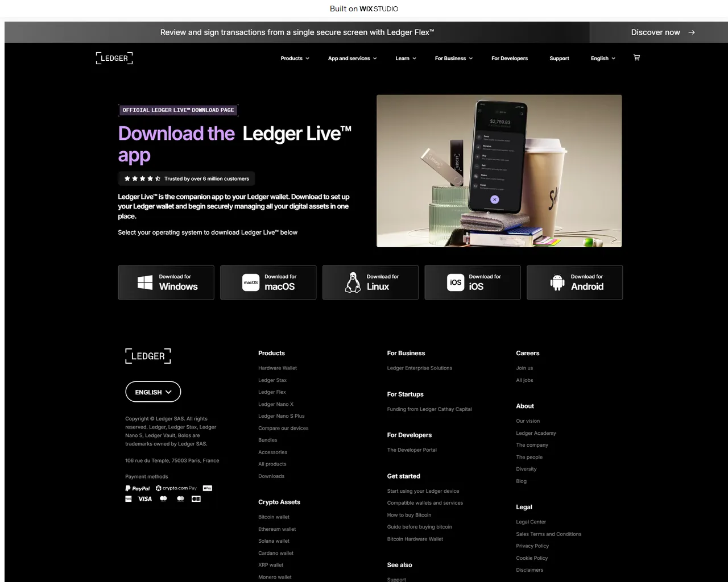The width and height of the screenshot is (728, 582).
Task: Open Support in the navigation bar
Action: pyautogui.click(x=559, y=58)
